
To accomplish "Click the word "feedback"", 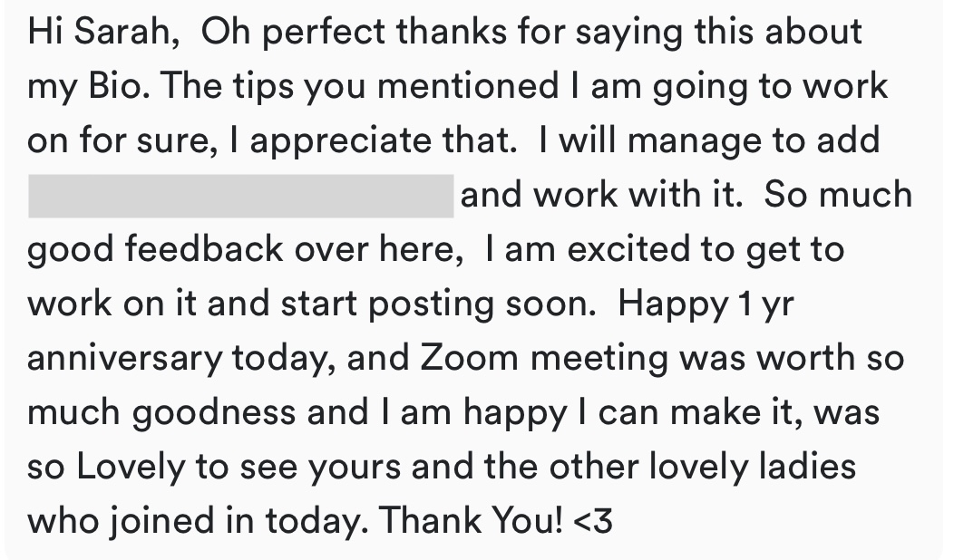I will coord(204,248).
